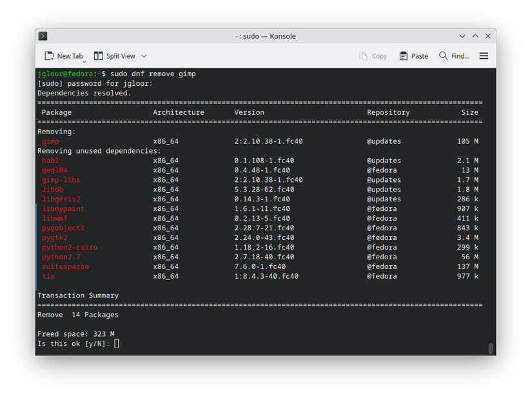The image size is (532, 398).
Task: Open search with the Find magnifier button
Action: pos(454,56)
